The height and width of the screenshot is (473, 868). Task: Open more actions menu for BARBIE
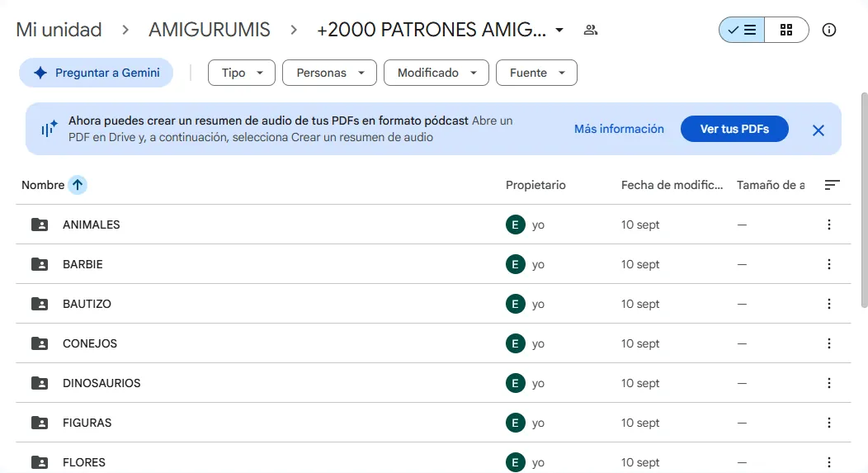pos(828,264)
